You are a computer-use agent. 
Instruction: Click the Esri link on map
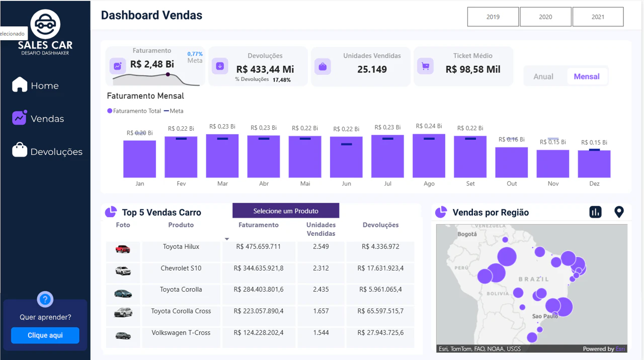(621, 348)
